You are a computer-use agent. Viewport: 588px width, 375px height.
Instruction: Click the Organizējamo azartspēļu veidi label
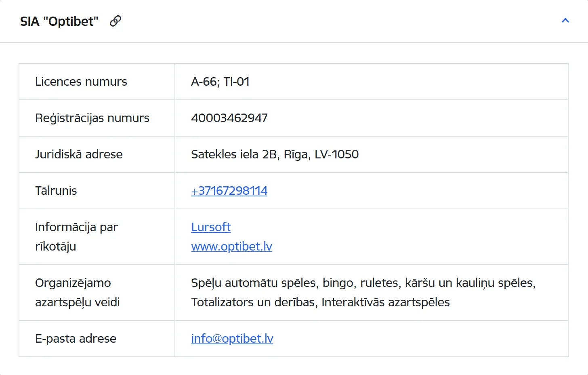coord(78,293)
